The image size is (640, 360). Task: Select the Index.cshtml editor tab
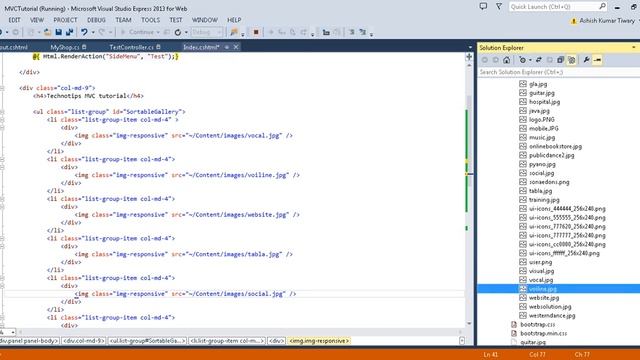pyautogui.click(x=201, y=47)
